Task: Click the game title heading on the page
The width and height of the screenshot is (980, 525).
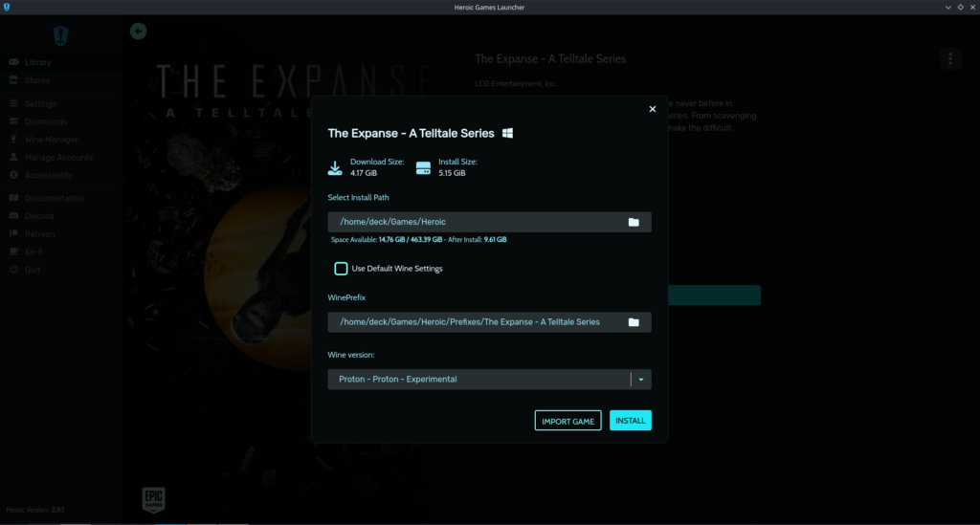Action: point(550,58)
